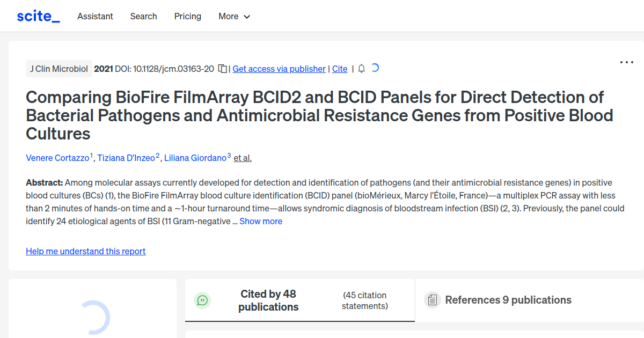Expand the 'et al.' author list
The width and height of the screenshot is (644, 338).
[x=243, y=158]
